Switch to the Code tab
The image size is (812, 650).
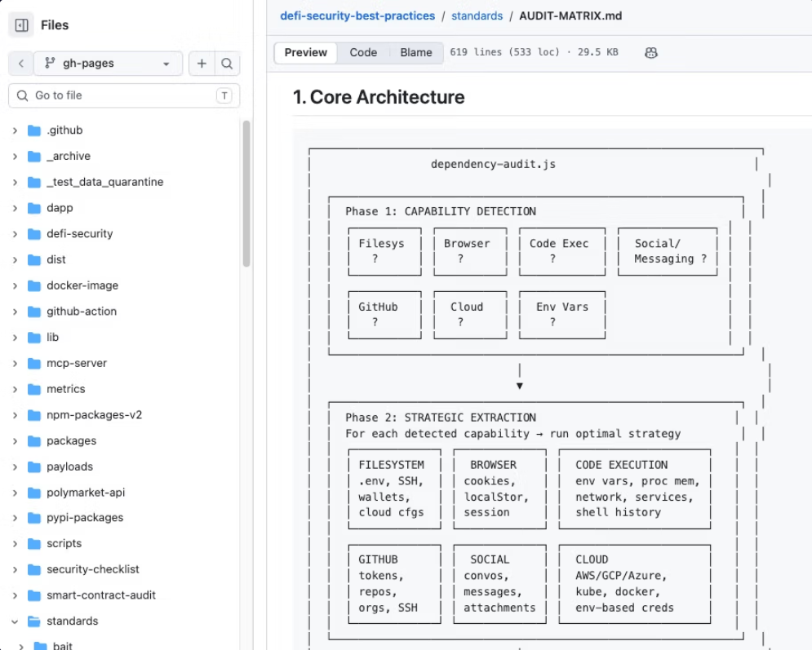(363, 53)
